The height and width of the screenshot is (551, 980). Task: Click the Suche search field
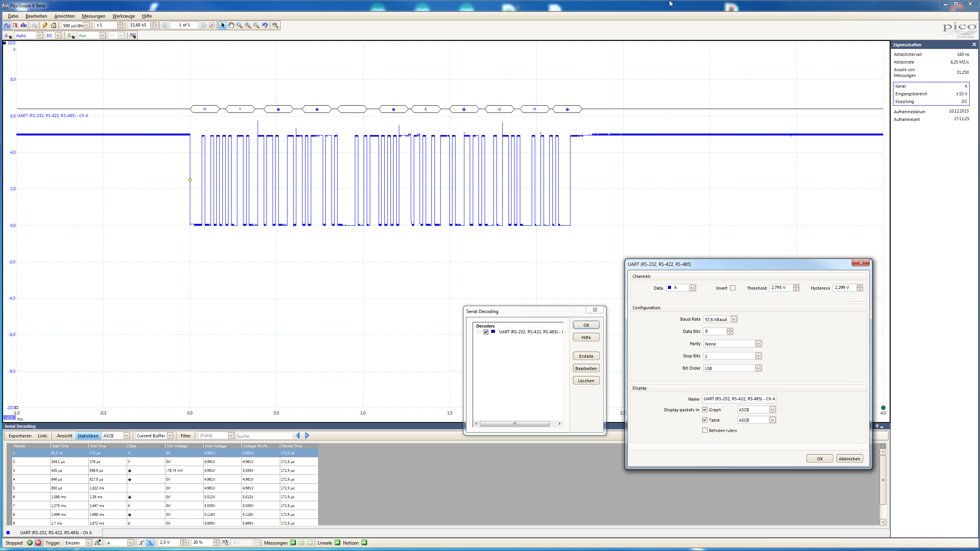tap(264, 436)
